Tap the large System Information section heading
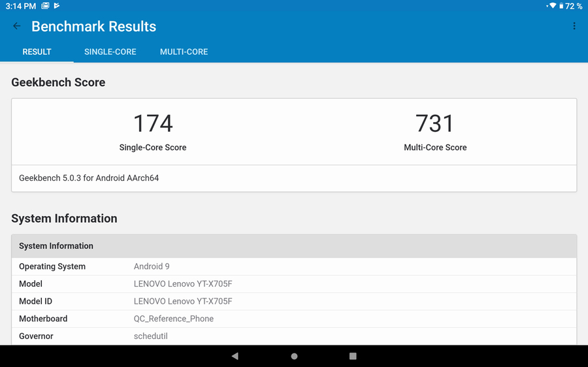Screen dimensions: 588x367 tap(64, 218)
